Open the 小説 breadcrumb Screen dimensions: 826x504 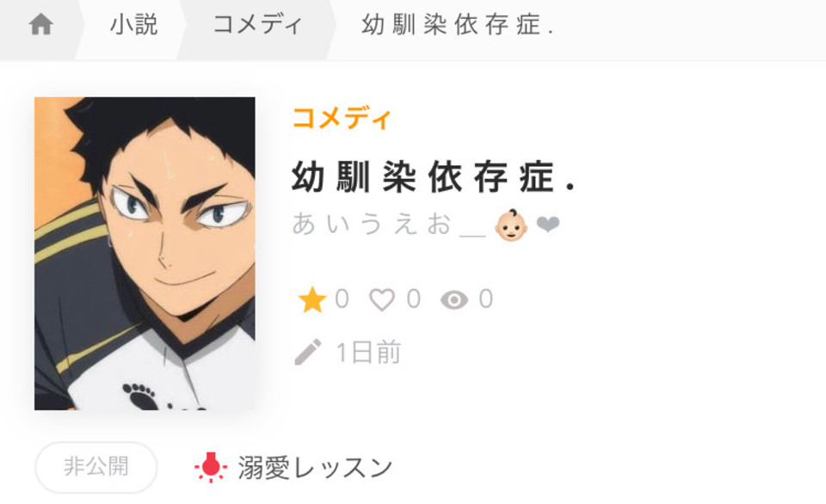pyautogui.click(x=134, y=25)
